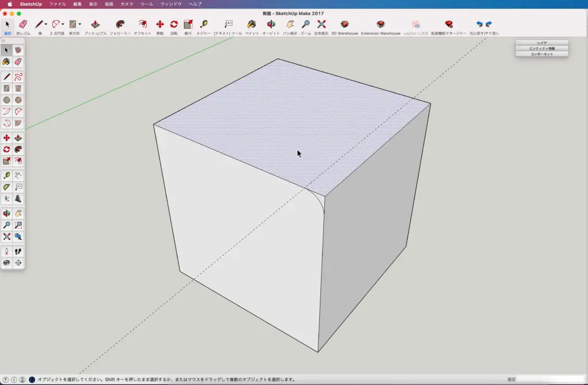Expand the コンポーネント (Components) panel
This screenshot has width=588, height=385.
pos(542,54)
